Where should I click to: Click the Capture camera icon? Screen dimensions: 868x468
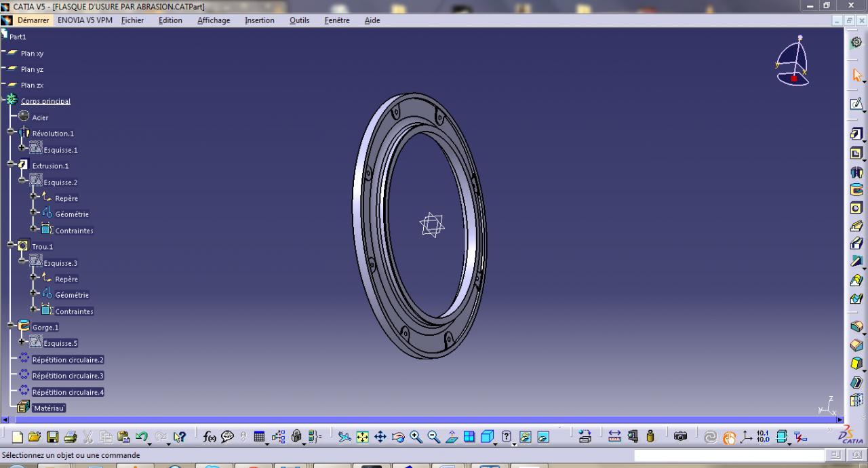680,437
